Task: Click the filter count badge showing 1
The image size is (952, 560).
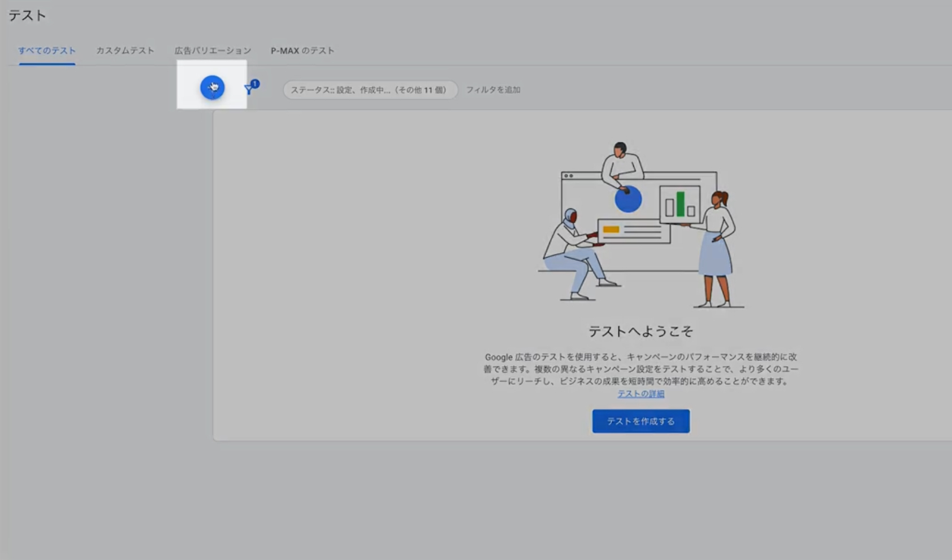Action: tap(255, 84)
